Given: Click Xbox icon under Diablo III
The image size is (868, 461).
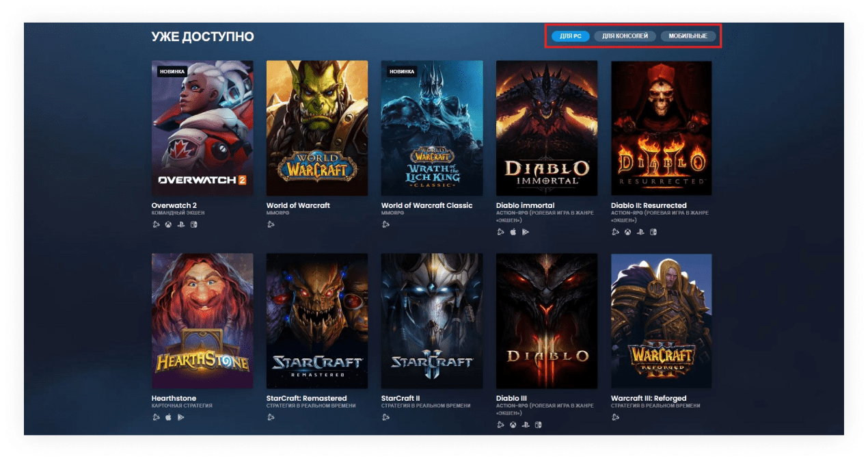Looking at the screenshot, I should (x=513, y=425).
